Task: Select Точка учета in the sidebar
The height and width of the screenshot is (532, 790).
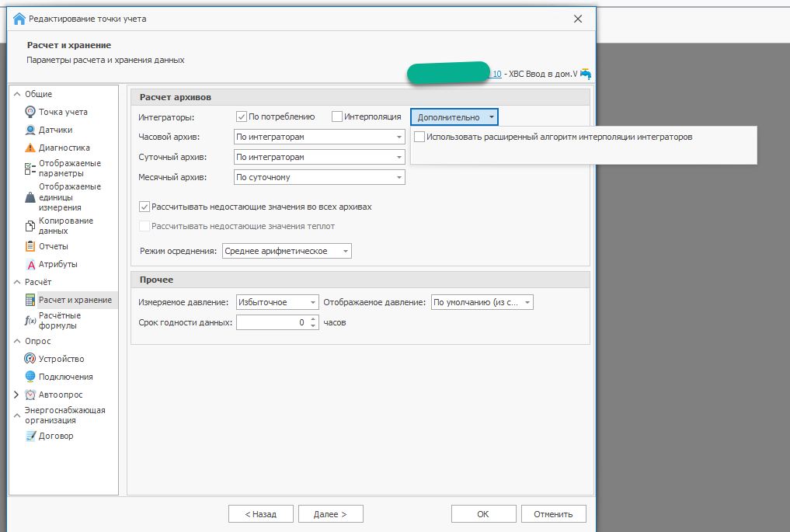Action: click(63, 112)
